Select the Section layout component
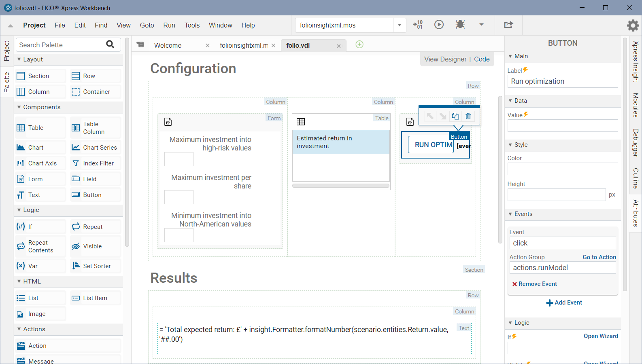642x364 pixels. point(40,76)
